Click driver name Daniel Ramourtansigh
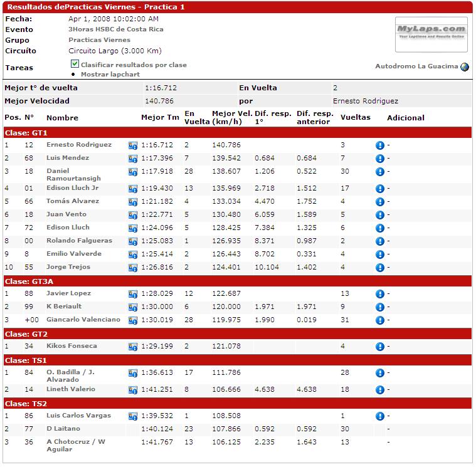Image resolution: width=476 pixels, height=467 pixels. tap(73, 174)
